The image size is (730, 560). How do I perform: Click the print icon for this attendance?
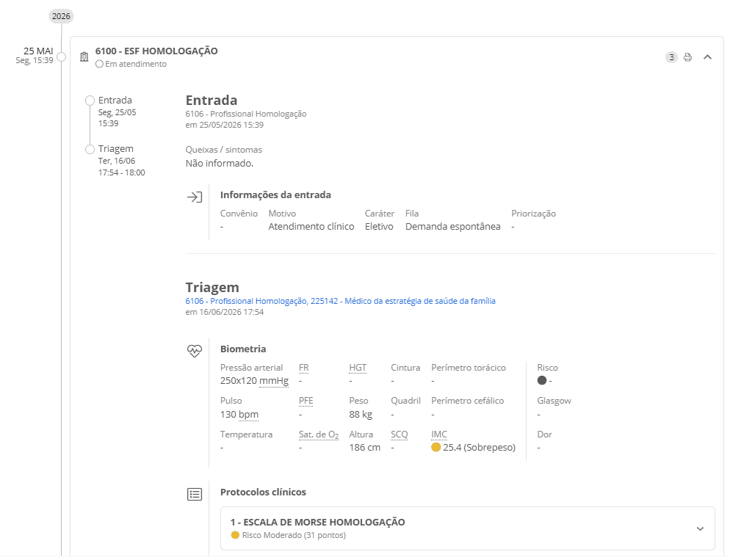click(x=687, y=57)
